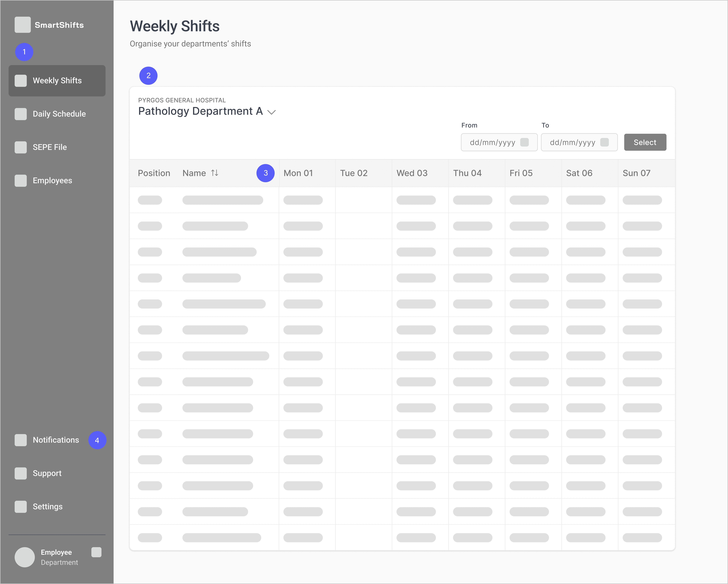Open the calendar picker in the To field

point(604,142)
